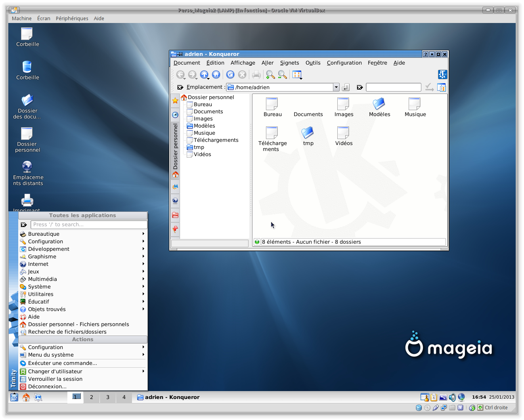The width and height of the screenshot is (524, 420).
Task: Open Recherche de fichiers/dossiers
Action: point(83,332)
